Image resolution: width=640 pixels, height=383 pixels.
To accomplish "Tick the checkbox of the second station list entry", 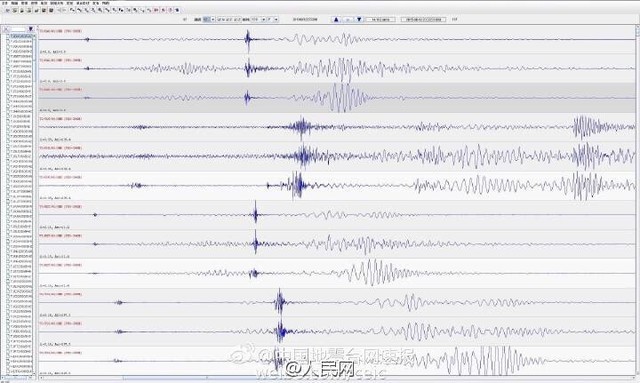I will [8, 42].
